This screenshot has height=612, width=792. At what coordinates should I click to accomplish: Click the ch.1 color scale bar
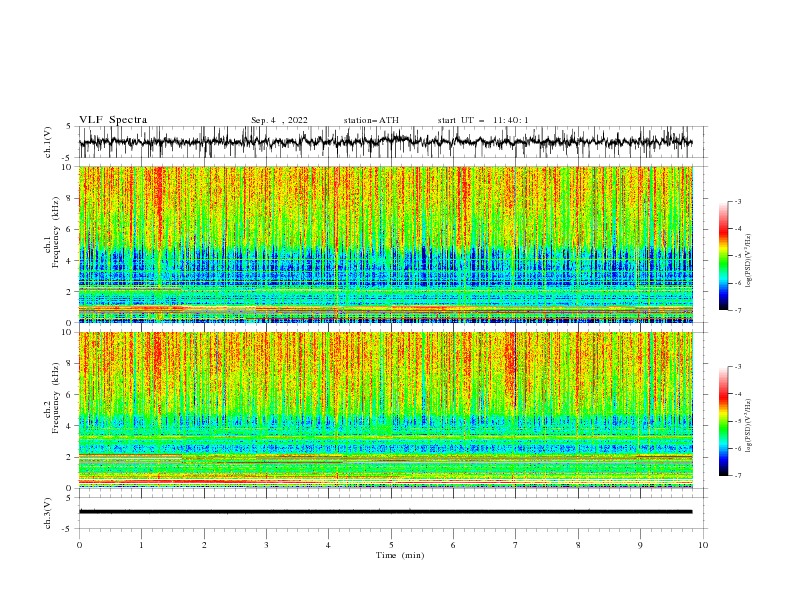click(x=723, y=256)
